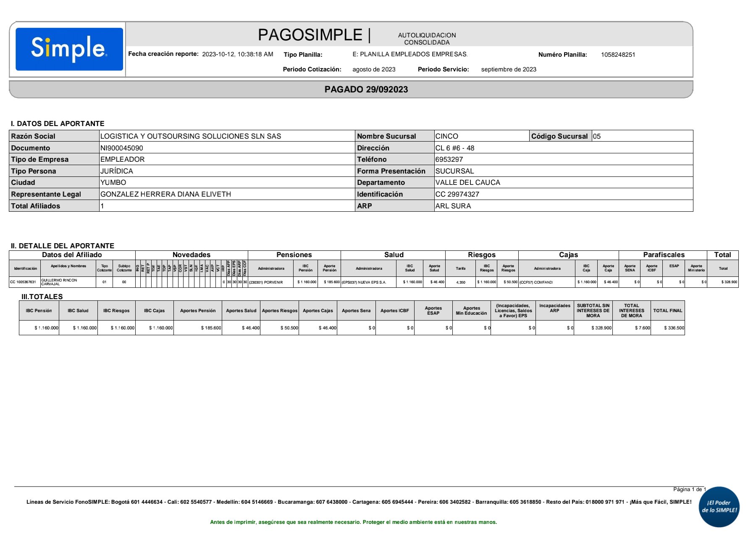Select the Representante Legal name field
756x547 pixels.
coord(165,194)
